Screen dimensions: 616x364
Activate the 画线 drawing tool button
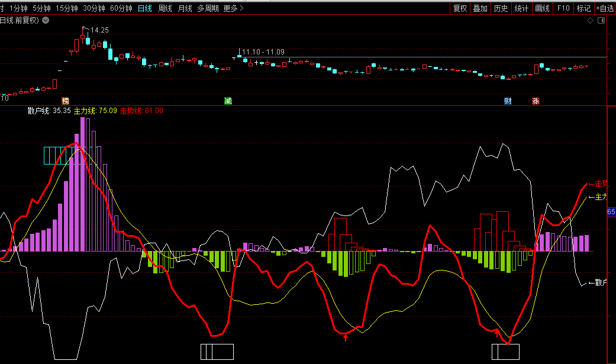(542, 8)
